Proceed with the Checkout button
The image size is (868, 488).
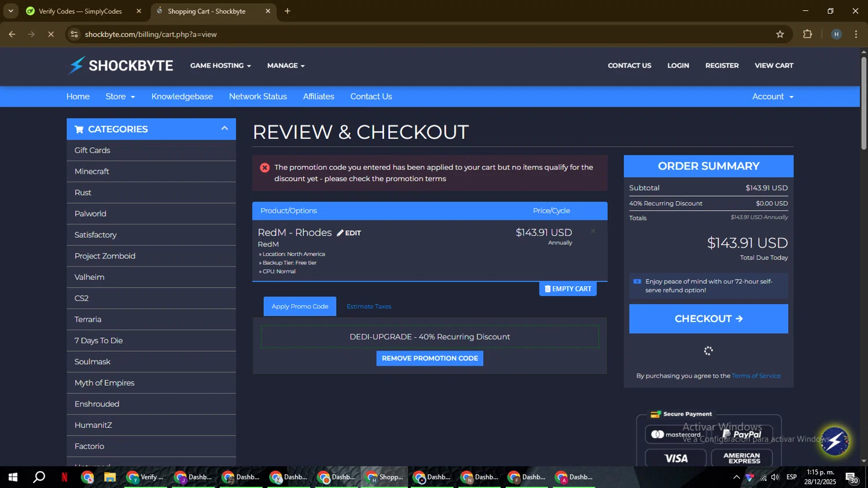[x=709, y=319]
